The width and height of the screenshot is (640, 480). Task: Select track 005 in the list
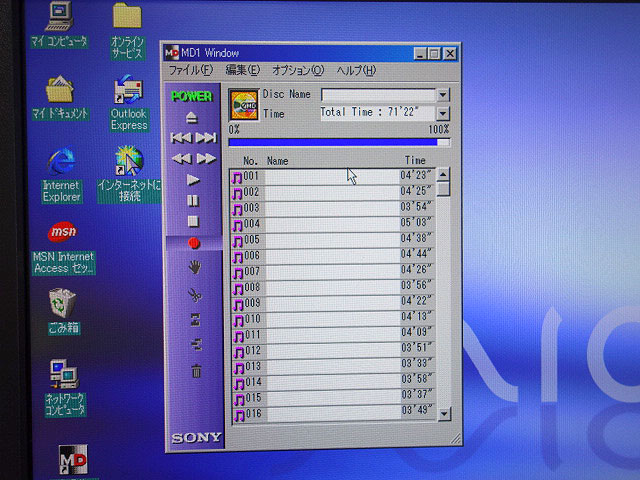point(333,240)
